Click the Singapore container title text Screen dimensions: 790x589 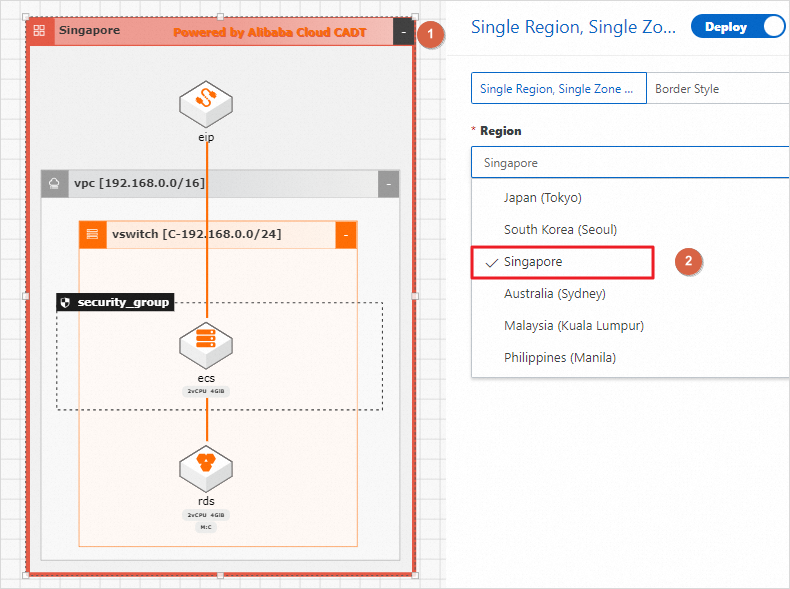pyautogui.click(x=90, y=30)
